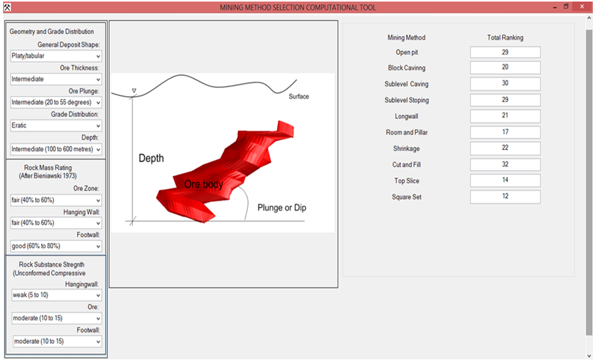
Task: Open the Ore strength dropdown
Action: pyautogui.click(x=56, y=318)
